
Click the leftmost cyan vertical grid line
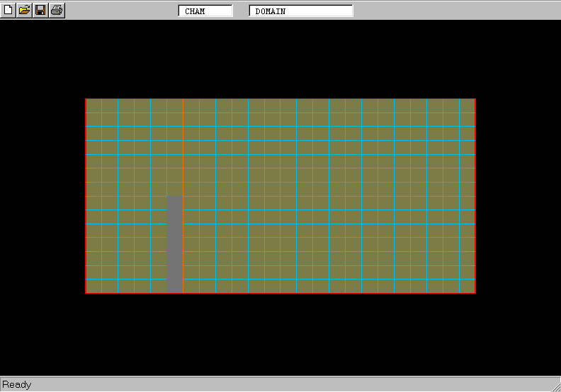coord(118,177)
